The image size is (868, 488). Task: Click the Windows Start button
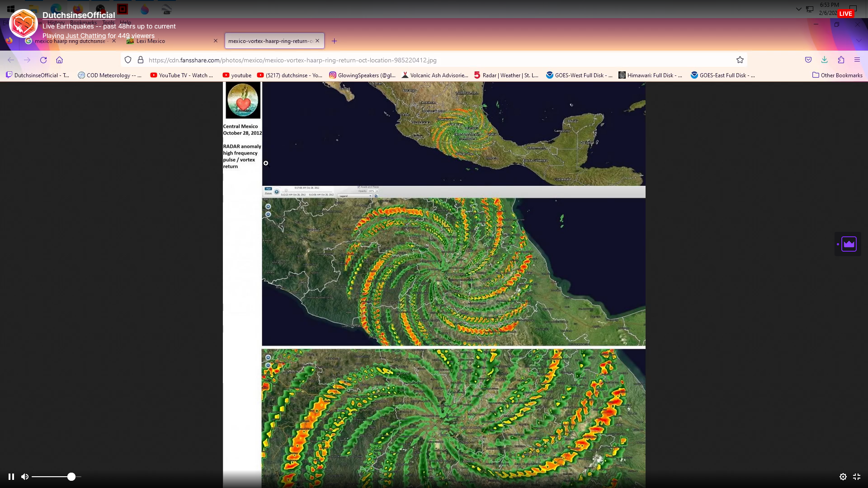pyautogui.click(x=11, y=9)
